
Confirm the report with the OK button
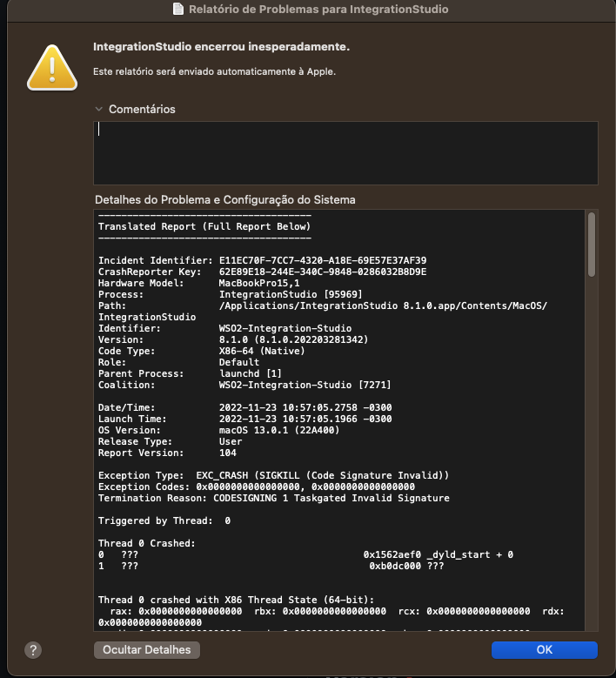pos(545,650)
